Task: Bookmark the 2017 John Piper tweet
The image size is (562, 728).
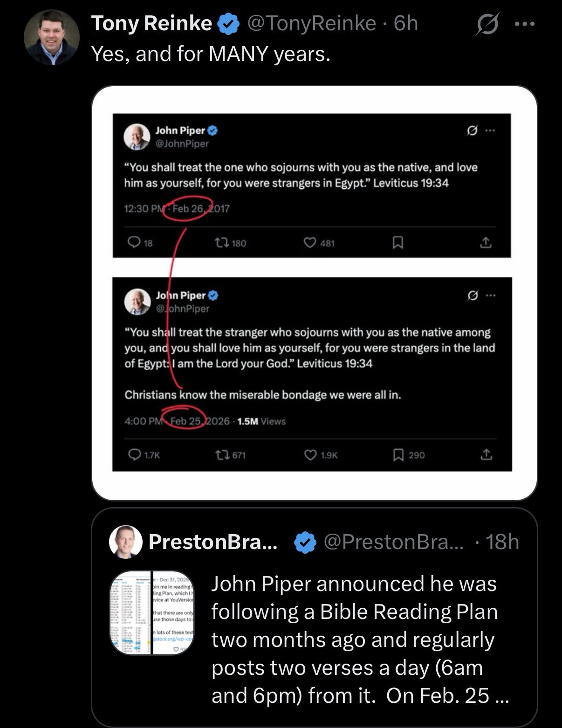Action: 398,242
